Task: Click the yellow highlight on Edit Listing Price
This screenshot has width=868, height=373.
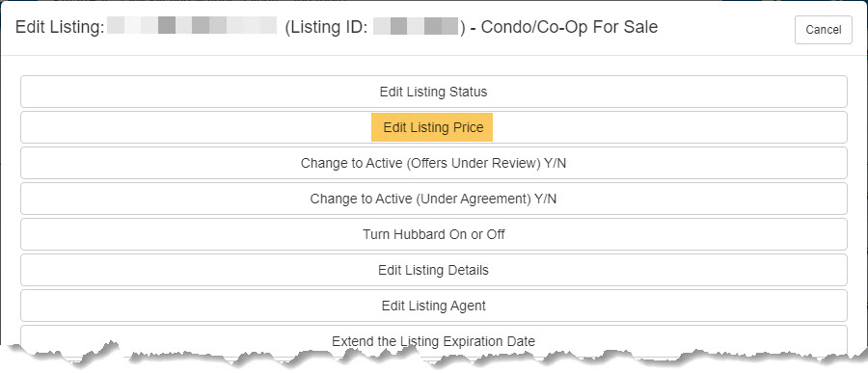Action: pos(432,127)
